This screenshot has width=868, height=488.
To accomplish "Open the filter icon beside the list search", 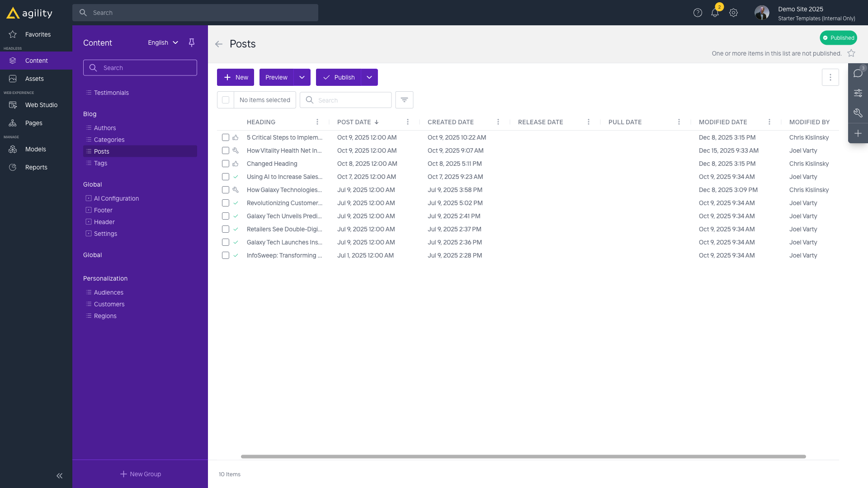I will point(404,100).
